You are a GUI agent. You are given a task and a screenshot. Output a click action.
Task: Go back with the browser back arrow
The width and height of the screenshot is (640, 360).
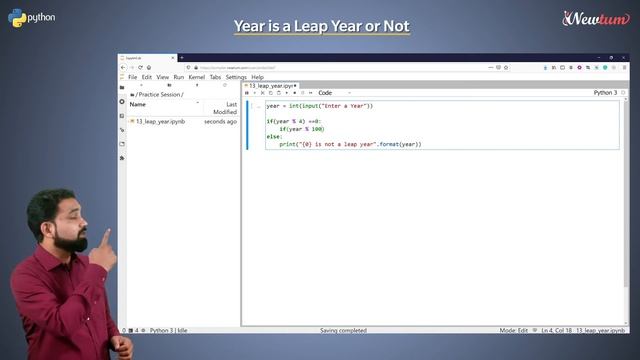[123, 67]
